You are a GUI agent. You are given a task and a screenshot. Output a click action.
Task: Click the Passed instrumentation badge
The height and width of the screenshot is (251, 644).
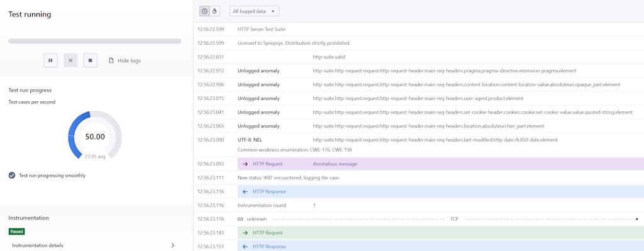(17, 231)
